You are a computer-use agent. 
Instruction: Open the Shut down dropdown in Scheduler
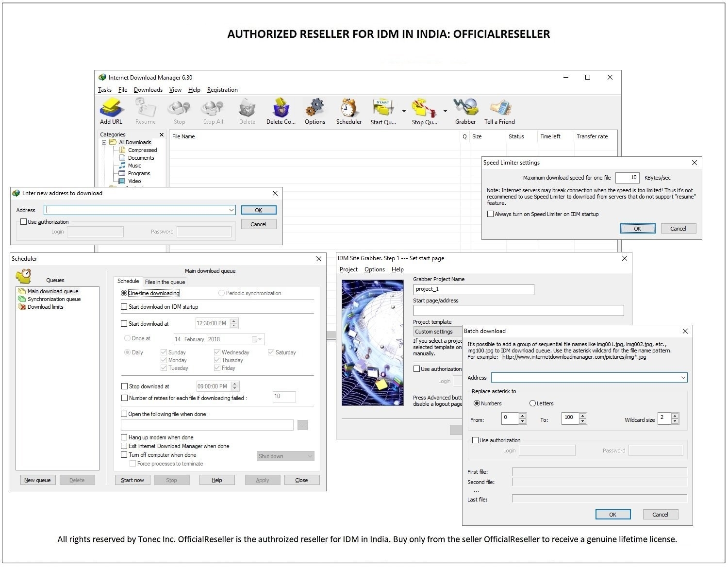pyautogui.click(x=285, y=456)
